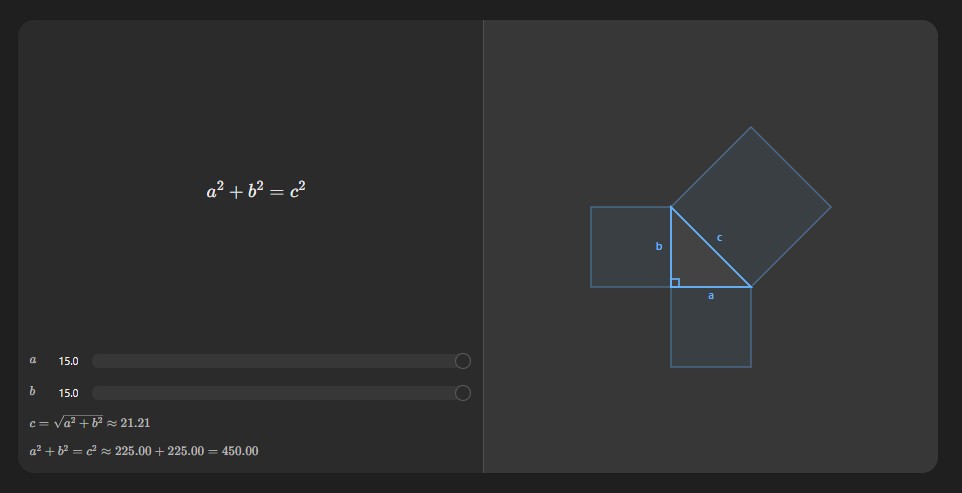
Task: Click the slider handle for a
Action: click(462, 361)
